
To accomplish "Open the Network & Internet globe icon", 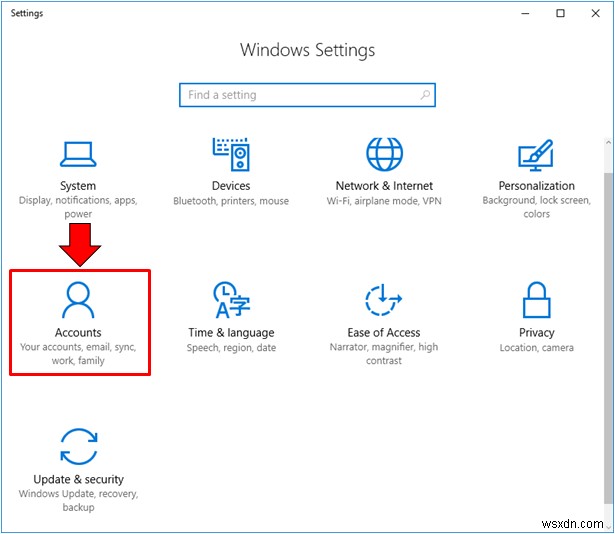I will pos(384,154).
